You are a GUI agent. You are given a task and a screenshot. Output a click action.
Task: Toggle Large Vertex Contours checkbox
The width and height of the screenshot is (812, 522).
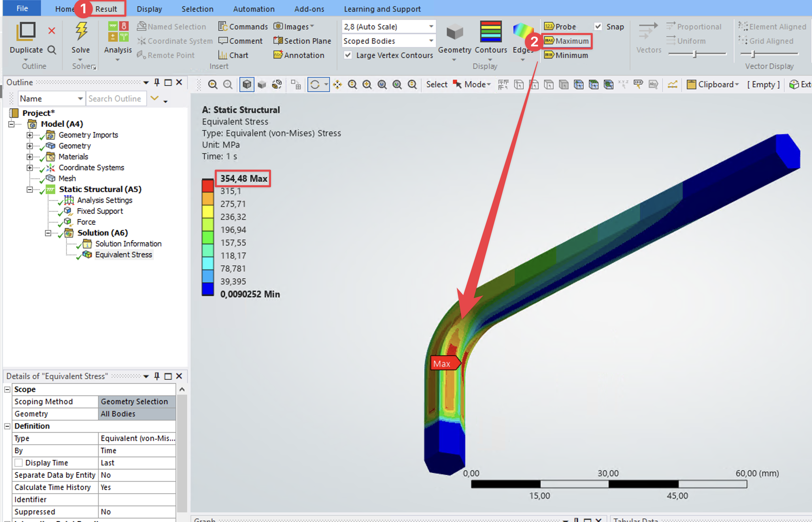coord(348,55)
